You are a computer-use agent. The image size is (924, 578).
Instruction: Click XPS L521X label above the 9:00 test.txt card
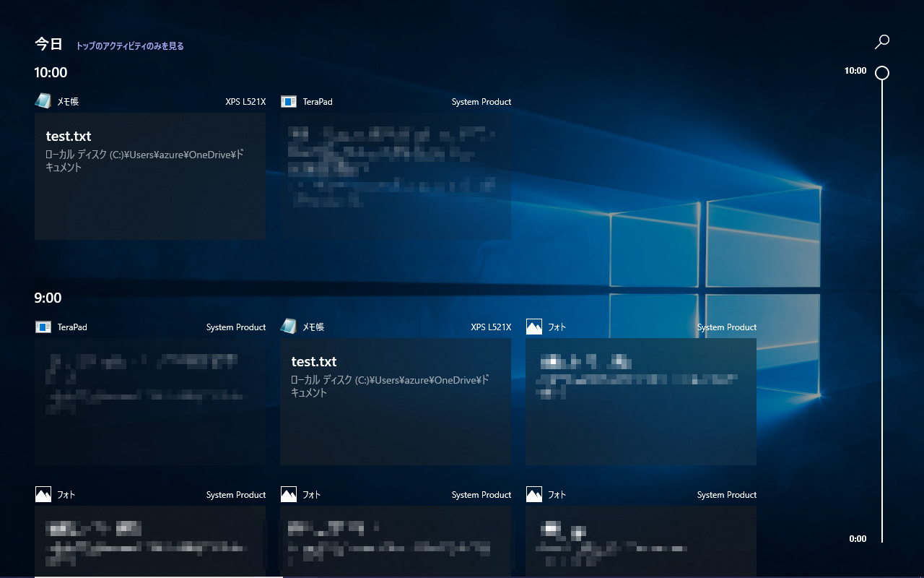491,327
